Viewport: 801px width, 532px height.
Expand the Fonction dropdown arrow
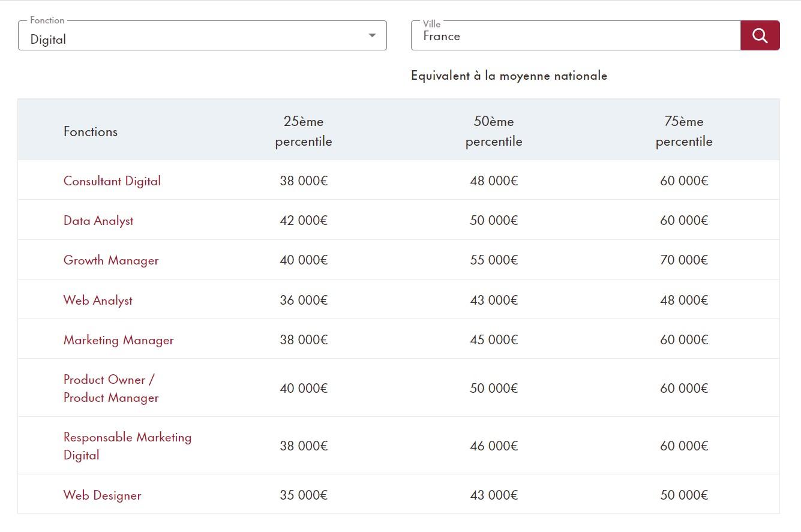click(372, 35)
